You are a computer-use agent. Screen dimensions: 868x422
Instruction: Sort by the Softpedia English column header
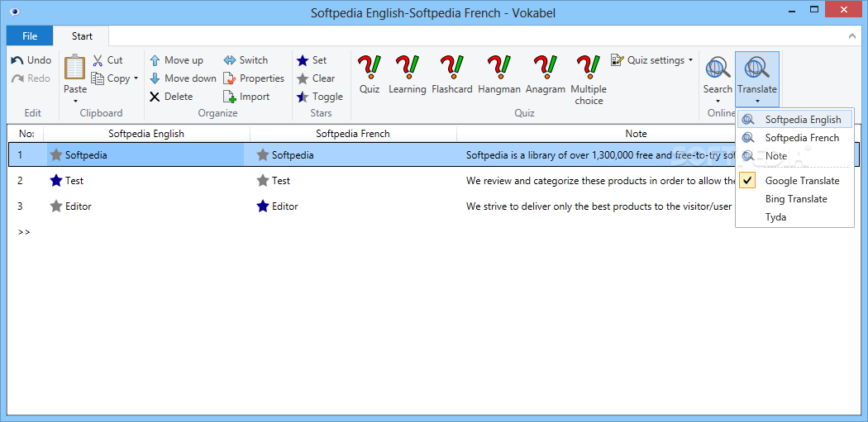[x=146, y=134]
